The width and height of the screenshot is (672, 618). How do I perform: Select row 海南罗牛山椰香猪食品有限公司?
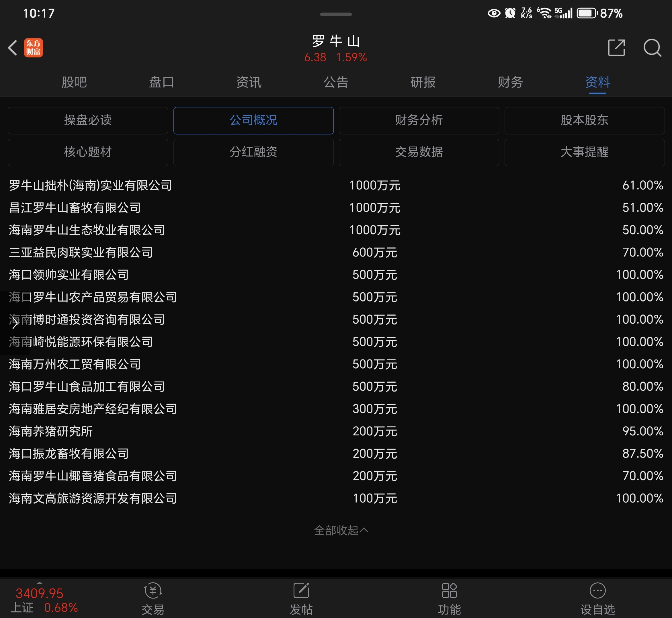click(x=336, y=476)
